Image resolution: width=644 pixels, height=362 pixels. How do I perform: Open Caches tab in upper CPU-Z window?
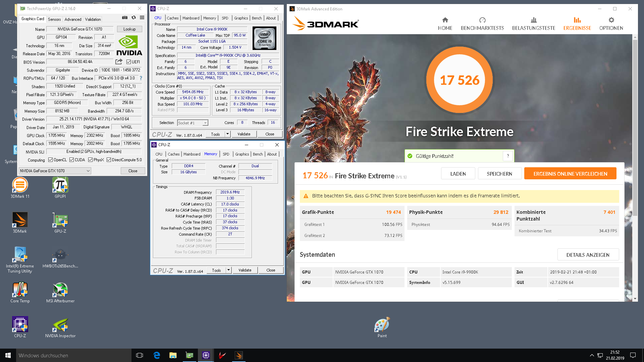(173, 18)
